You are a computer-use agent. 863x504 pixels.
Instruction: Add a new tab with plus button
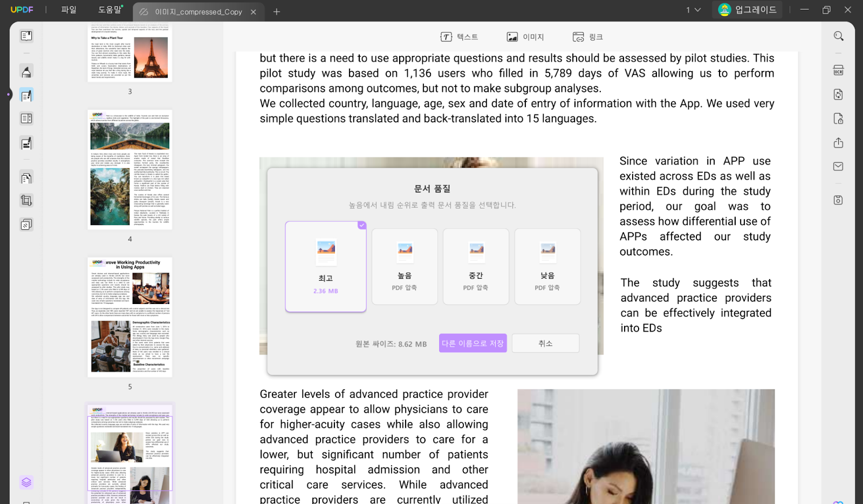tap(277, 12)
